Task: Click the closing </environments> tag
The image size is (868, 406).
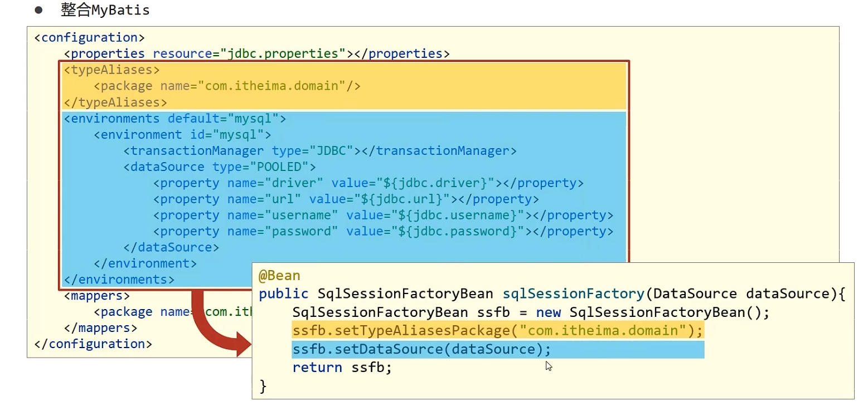Action: click(119, 280)
